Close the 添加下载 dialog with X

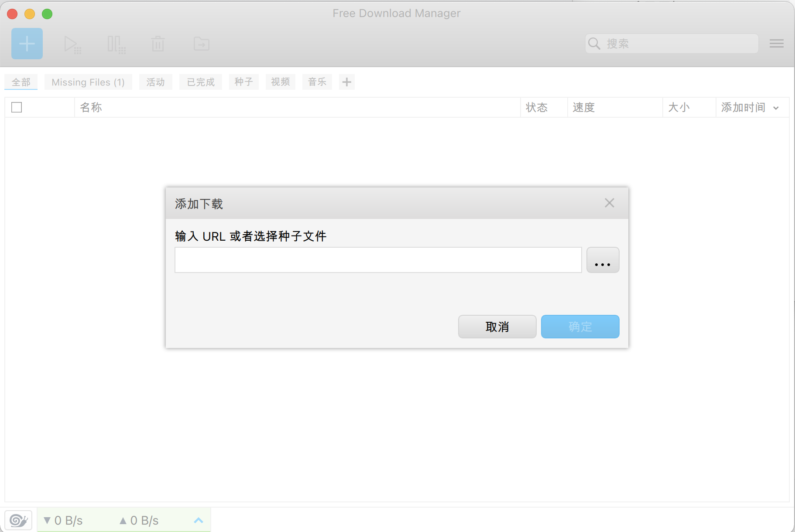coord(610,203)
